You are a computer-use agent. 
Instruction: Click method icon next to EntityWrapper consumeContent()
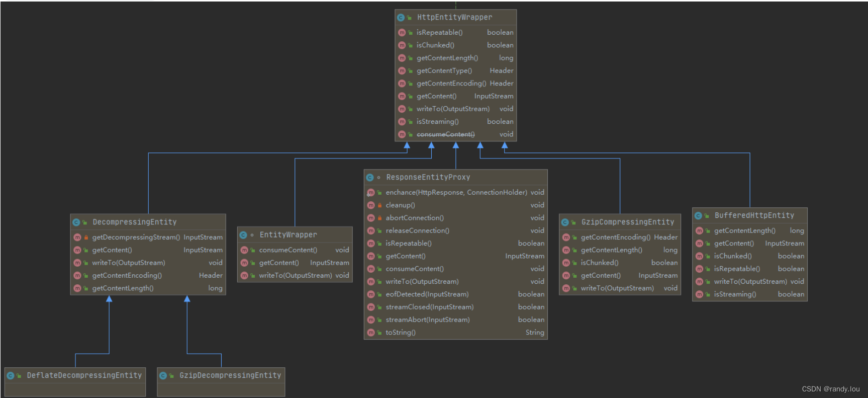point(244,250)
